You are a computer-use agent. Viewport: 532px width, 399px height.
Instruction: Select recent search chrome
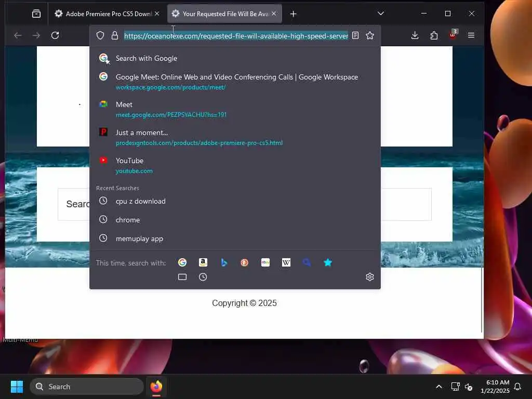click(235, 220)
